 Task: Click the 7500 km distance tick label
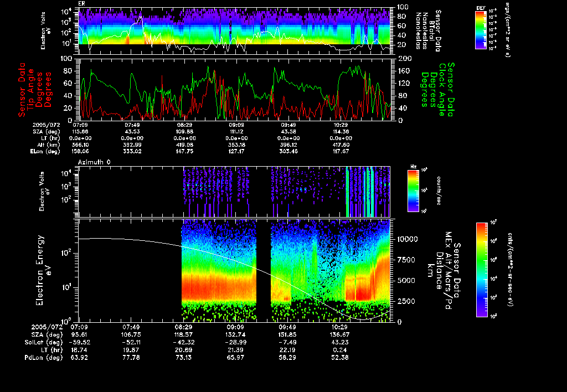pos(405,260)
